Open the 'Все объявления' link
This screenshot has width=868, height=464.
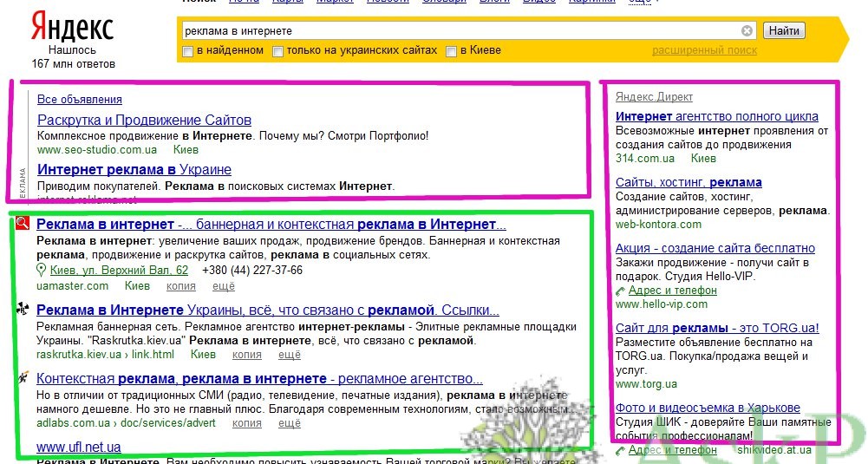coord(80,100)
